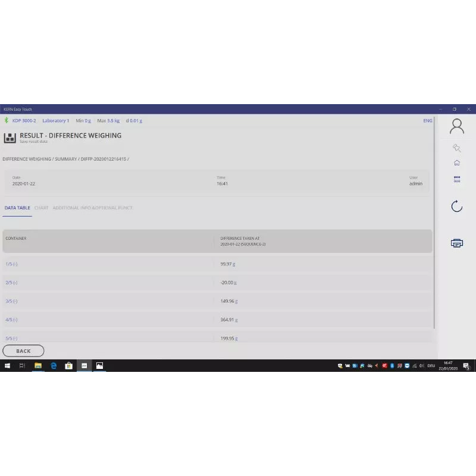Viewport: 476px width, 476px height.
Task: Click the Laboratory 1 location label
Action: (55, 120)
